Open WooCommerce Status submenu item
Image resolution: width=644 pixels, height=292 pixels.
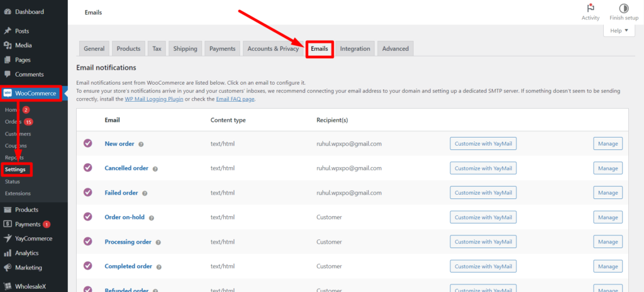13,181
